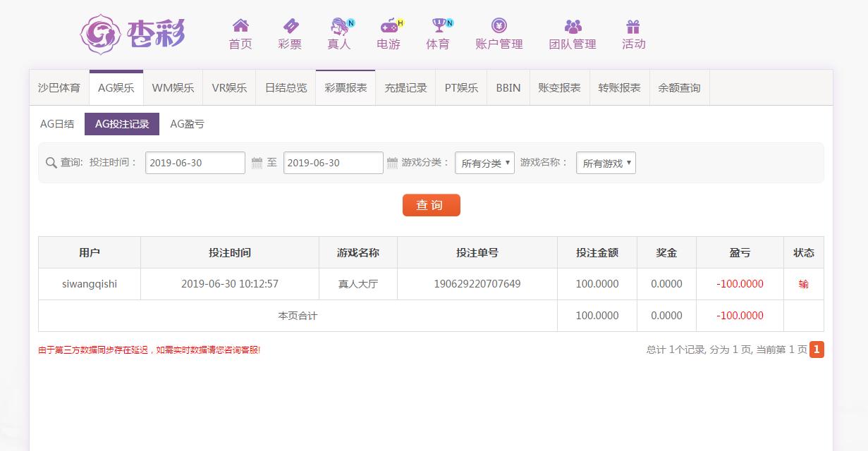This screenshot has width=868, height=451.
Task: Click the 游戏名称 column header
Action: coord(358,252)
